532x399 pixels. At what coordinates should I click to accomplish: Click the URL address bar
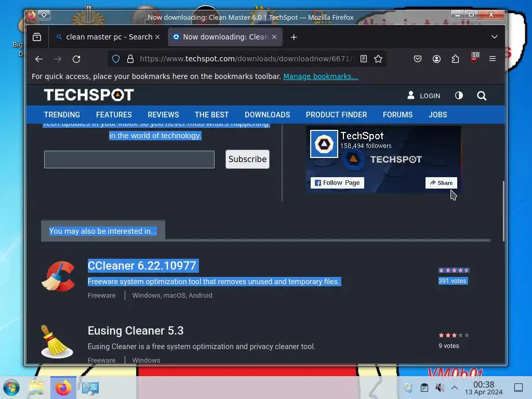tap(246, 59)
